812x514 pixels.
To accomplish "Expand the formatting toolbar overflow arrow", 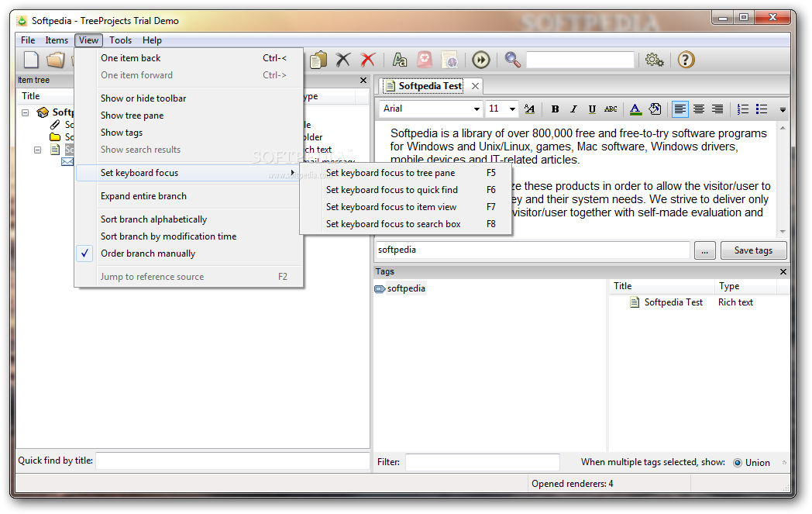I will click(x=783, y=109).
